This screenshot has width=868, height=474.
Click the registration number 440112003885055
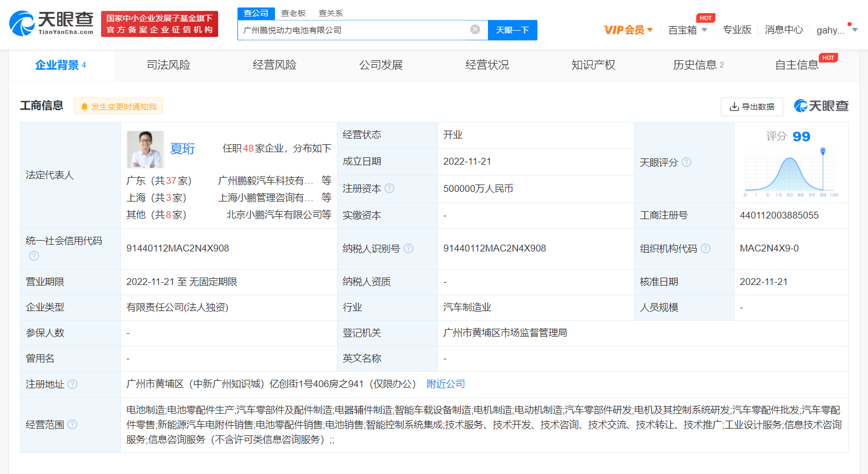tap(779, 215)
